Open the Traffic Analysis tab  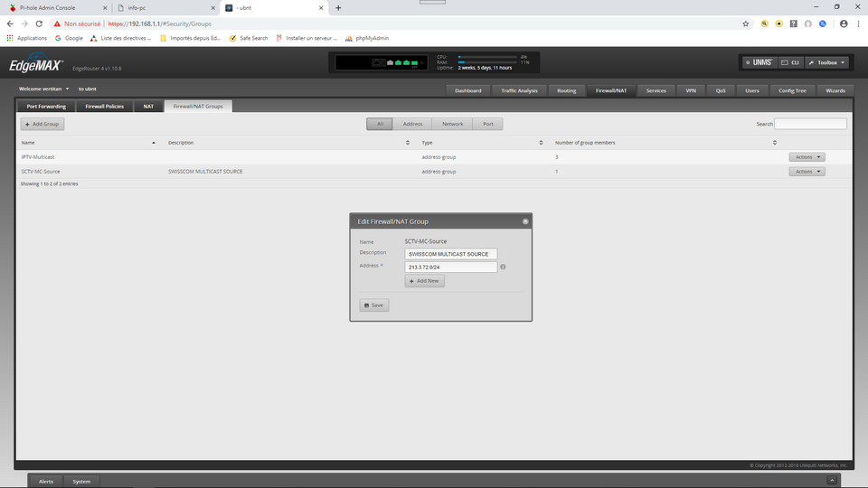519,90
